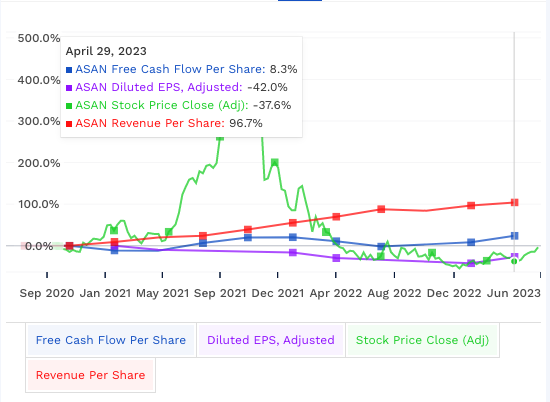This screenshot has width=550, height=402.
Task: Click the Dec 2021 x-axis label
Action: coord(278,293)
